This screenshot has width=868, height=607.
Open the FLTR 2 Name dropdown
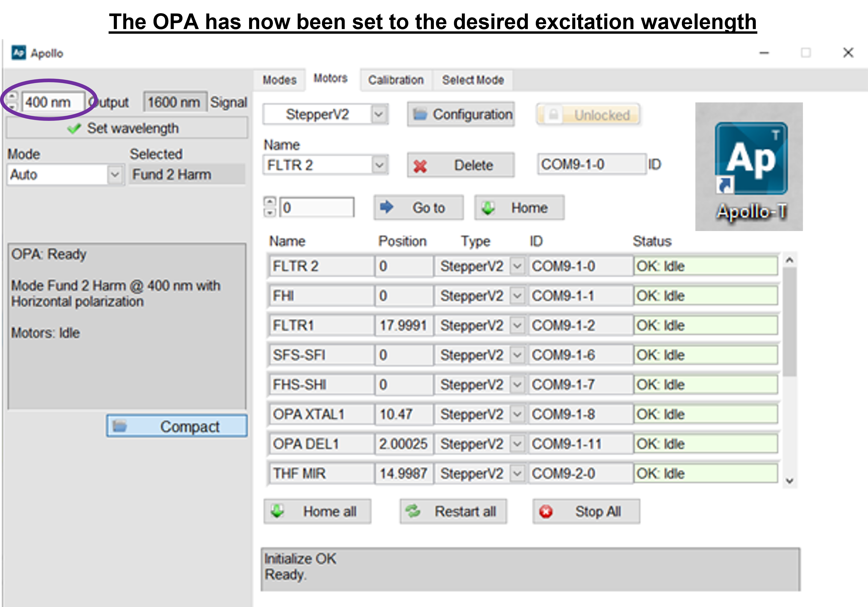(379, 165)
